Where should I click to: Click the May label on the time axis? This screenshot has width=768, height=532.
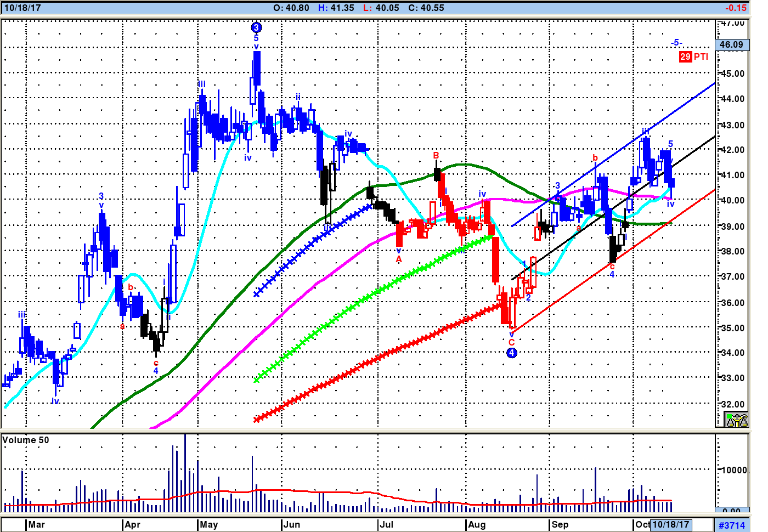point(208,524)
